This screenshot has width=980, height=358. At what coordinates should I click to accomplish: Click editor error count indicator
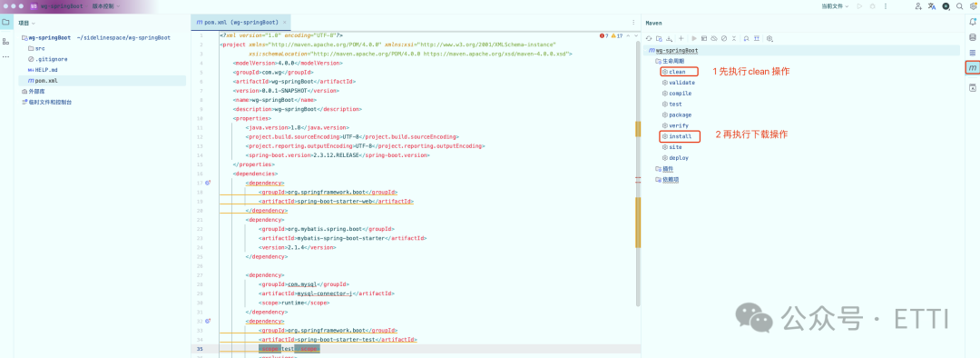point(603,35)
